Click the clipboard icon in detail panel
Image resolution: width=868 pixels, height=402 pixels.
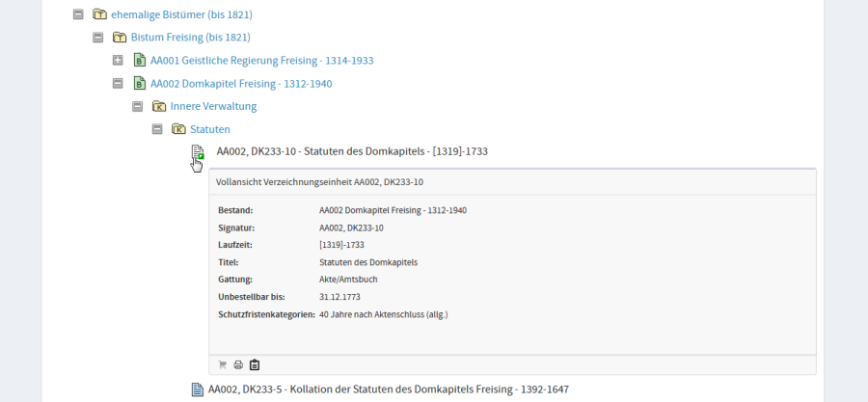(x=255, y=364)
